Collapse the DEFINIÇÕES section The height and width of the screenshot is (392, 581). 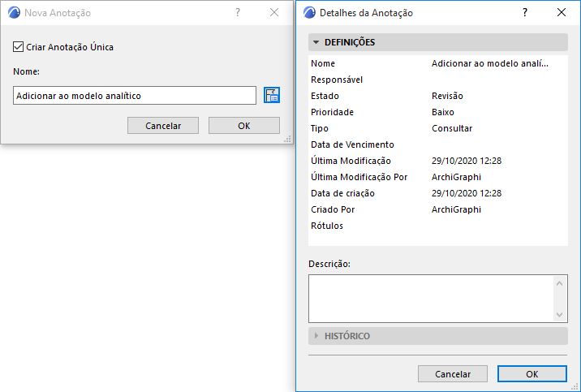coord(316,42)
